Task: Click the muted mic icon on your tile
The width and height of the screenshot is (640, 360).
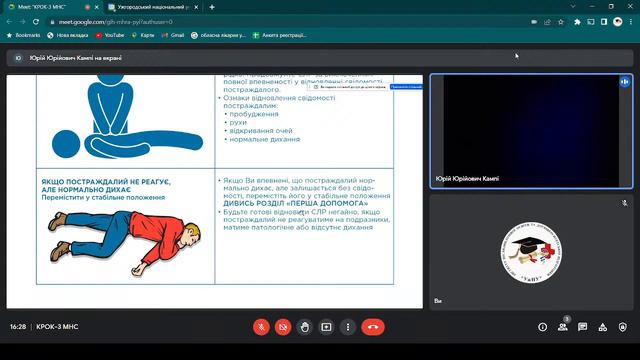Action: [624, 203]
